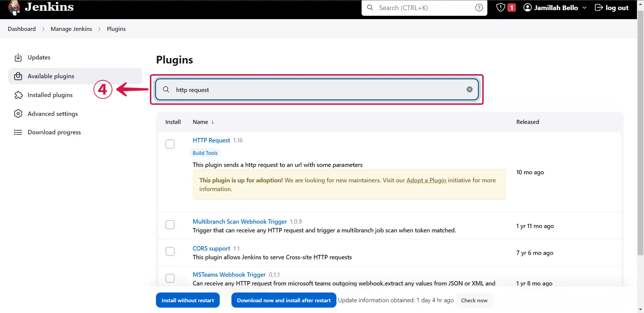Viewport: 644px width, 313px height.
Task: Clear the plugin search with the X icon
Action: click(470, 89)
